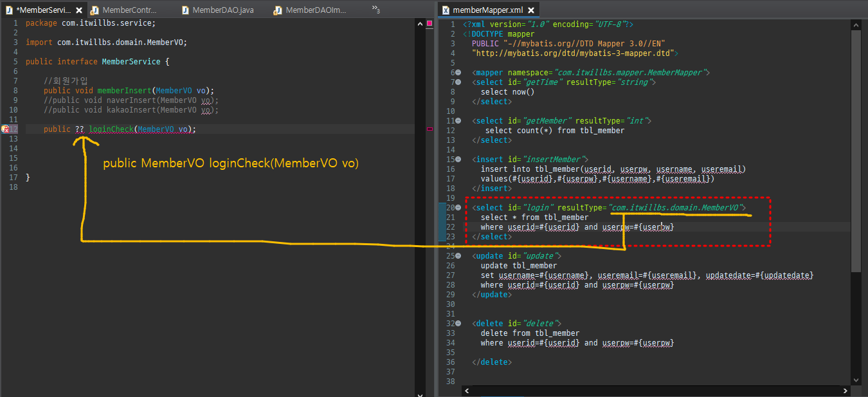
Task: Close the *MemberService editor tab
Action: pyautogui.click(x=79, y=10)
